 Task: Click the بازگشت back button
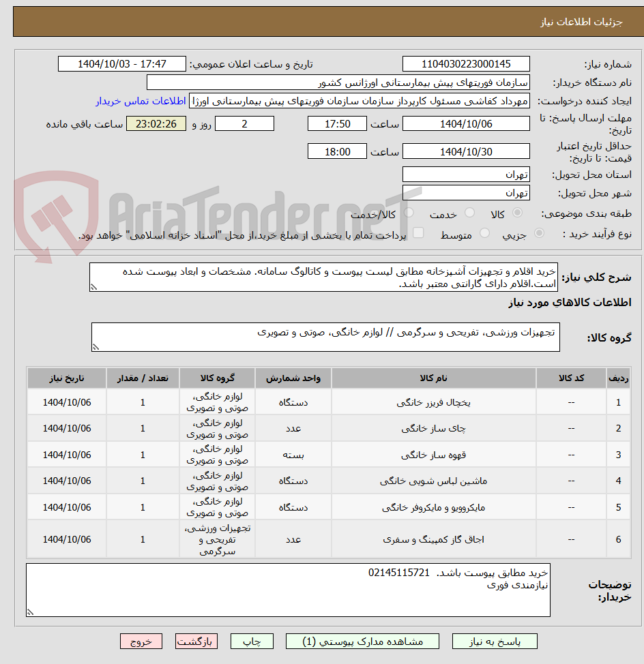196,641
